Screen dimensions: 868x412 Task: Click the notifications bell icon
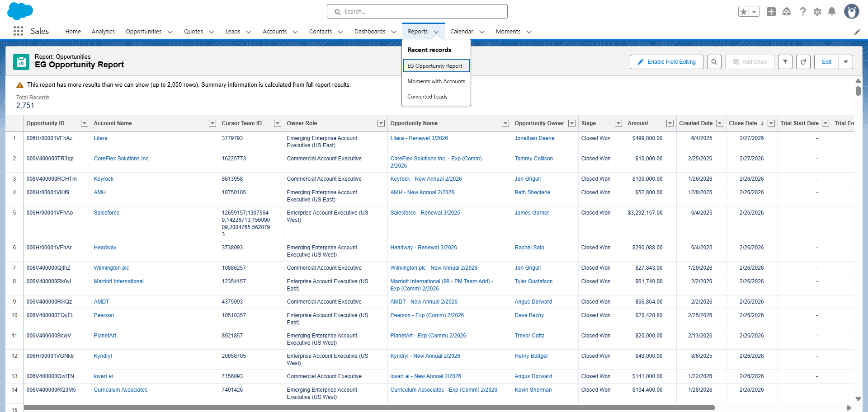832,11
